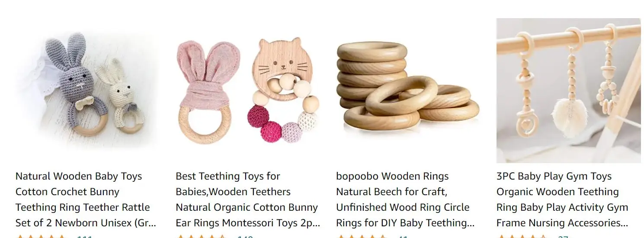Click star rating under crochet bunny rattle
Viewport: 644px width, 238px height.
41,236
